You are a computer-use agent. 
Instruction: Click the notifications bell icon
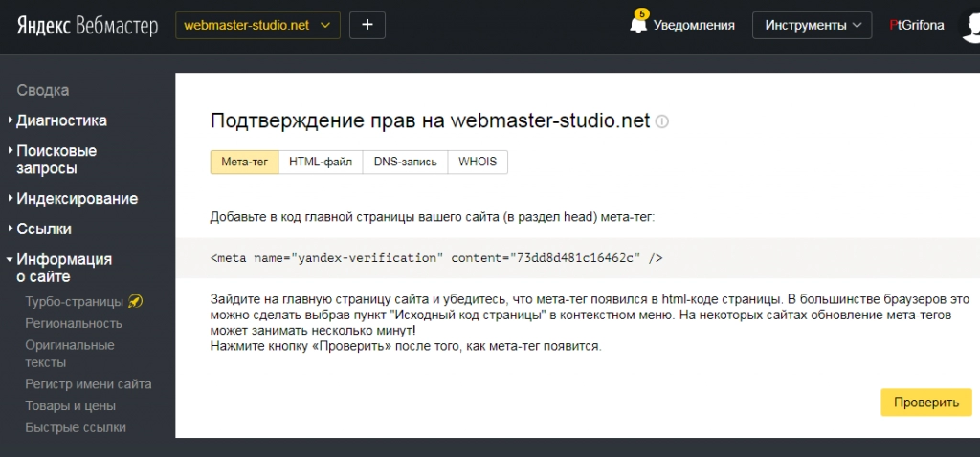click(638, 24)
